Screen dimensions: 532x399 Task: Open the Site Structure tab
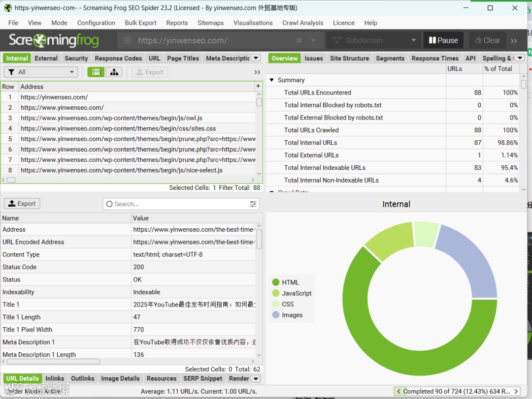[349, 58]
